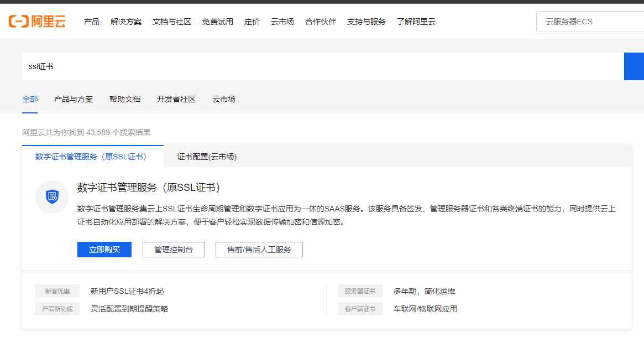Focus the 云服务器ECS header search box

pos(590,22)
